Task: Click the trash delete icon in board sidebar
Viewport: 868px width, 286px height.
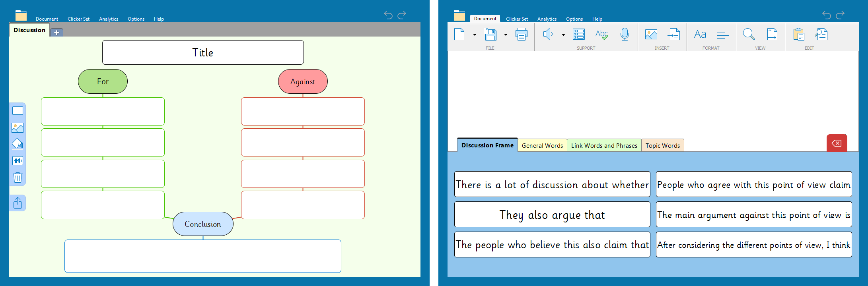Action: (18, 177)
